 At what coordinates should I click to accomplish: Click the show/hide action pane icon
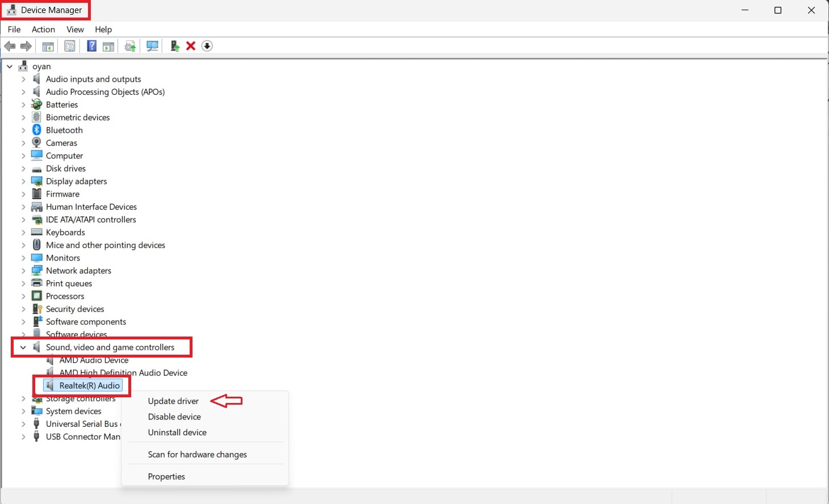pyautogui.click(x=108, y=45)
